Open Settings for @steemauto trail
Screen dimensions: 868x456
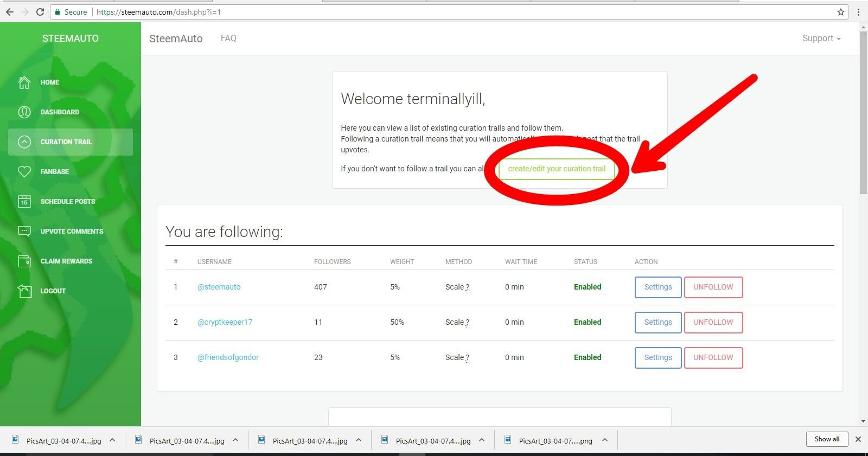pyautogui.click(x=658, y=287)
